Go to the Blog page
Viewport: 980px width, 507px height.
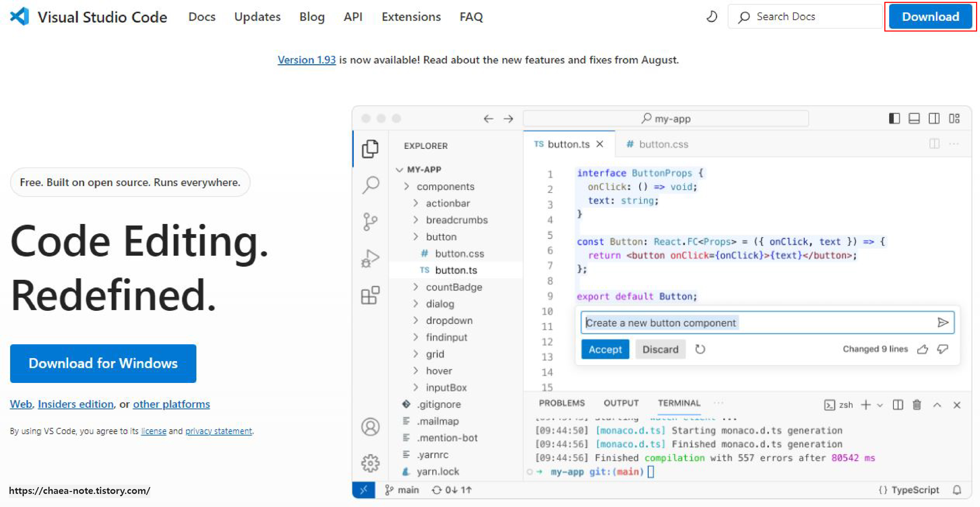[x=312, y=17]
